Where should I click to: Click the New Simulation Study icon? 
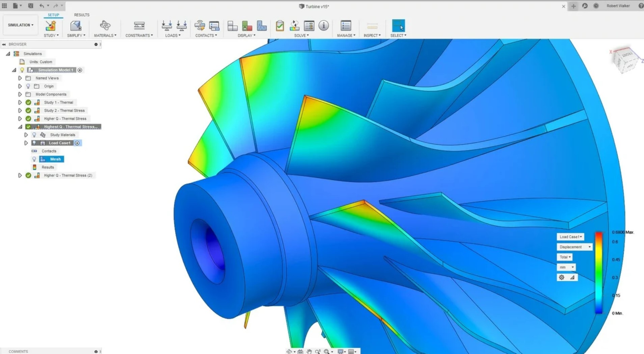coord(51,26)
